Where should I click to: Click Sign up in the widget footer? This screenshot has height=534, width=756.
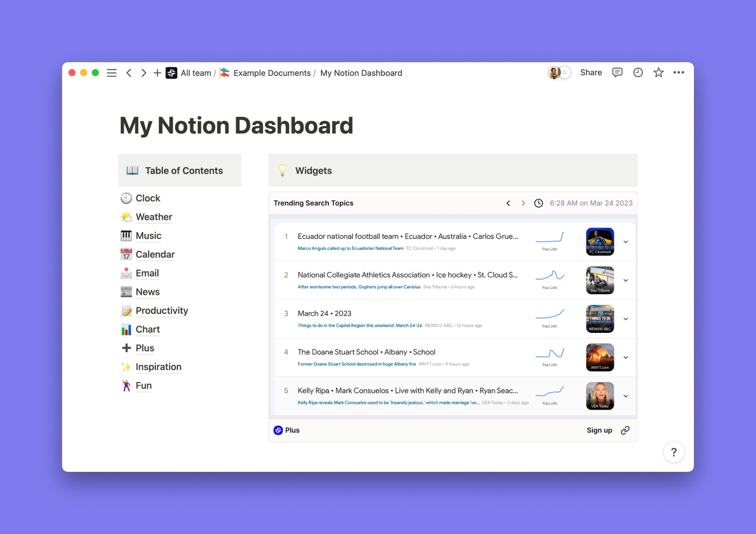(599, 430)
